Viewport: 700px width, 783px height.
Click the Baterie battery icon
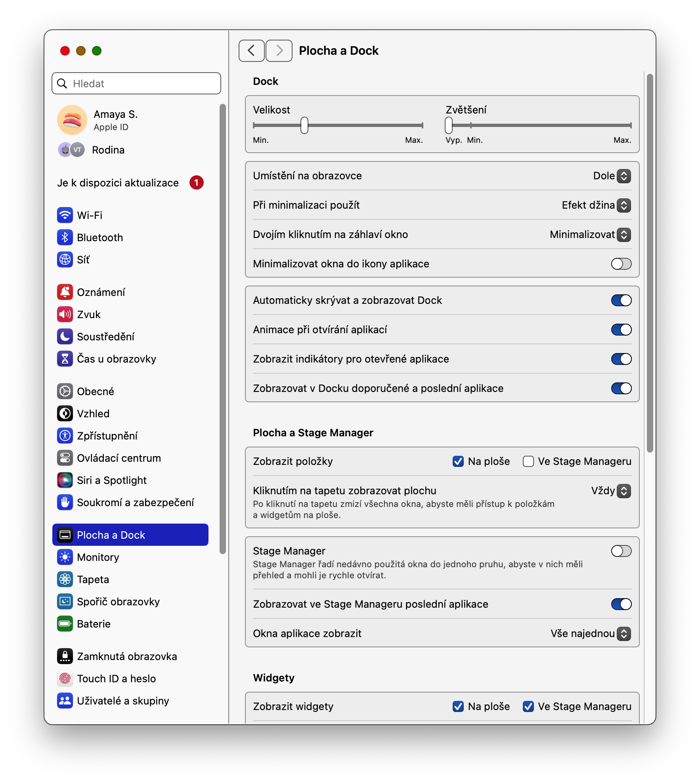(x=65, y=624)
